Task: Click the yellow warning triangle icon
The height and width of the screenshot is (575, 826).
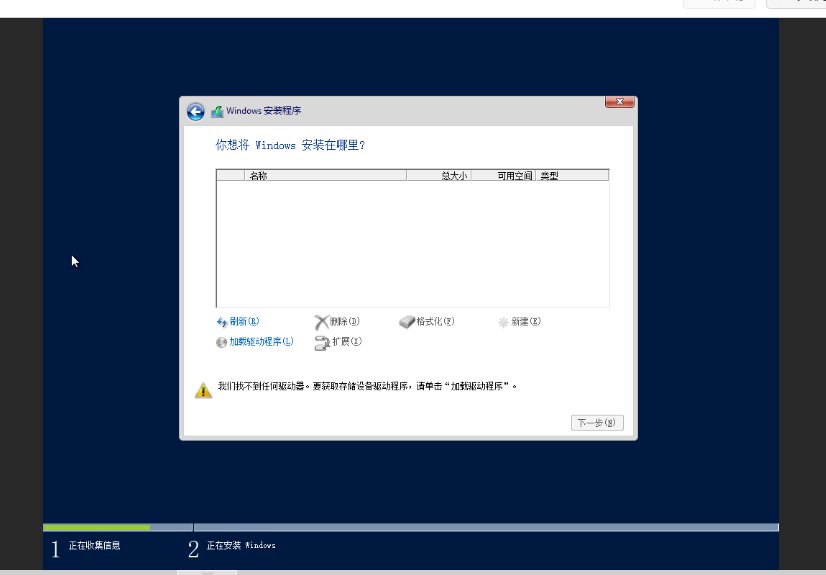Action: click(x=203, y=390)
